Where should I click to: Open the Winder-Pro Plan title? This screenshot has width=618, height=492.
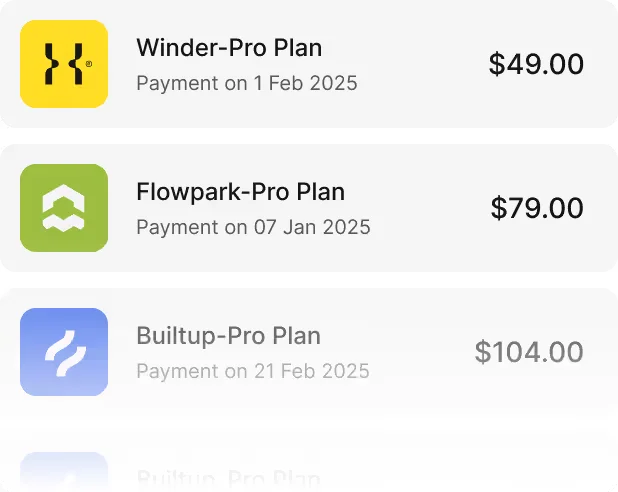[229, 47]
